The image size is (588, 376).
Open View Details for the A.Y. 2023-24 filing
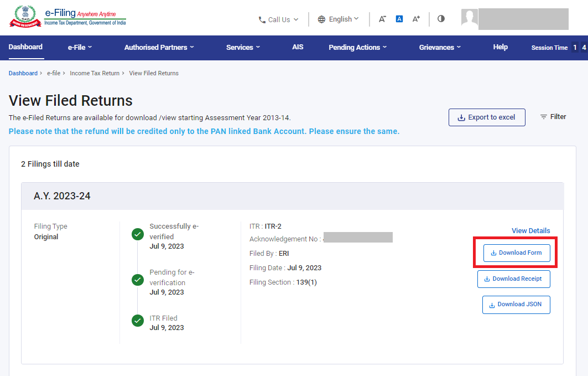(x=530, y=230)
